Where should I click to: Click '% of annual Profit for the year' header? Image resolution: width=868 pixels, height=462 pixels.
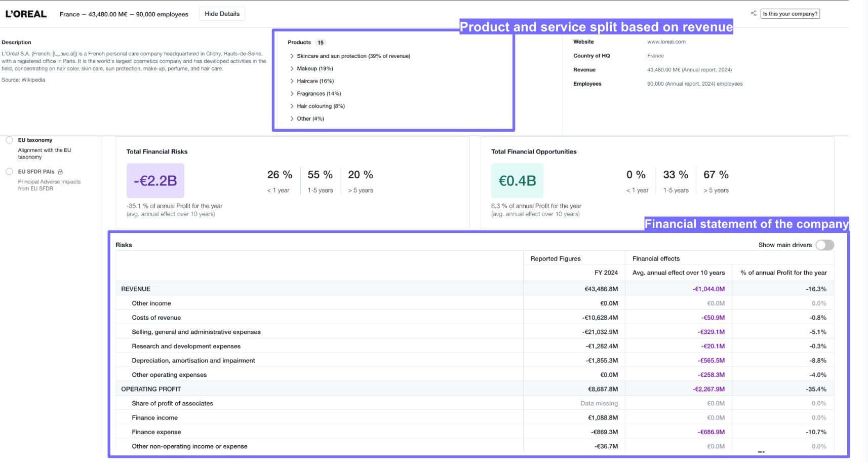pos(783,273)
